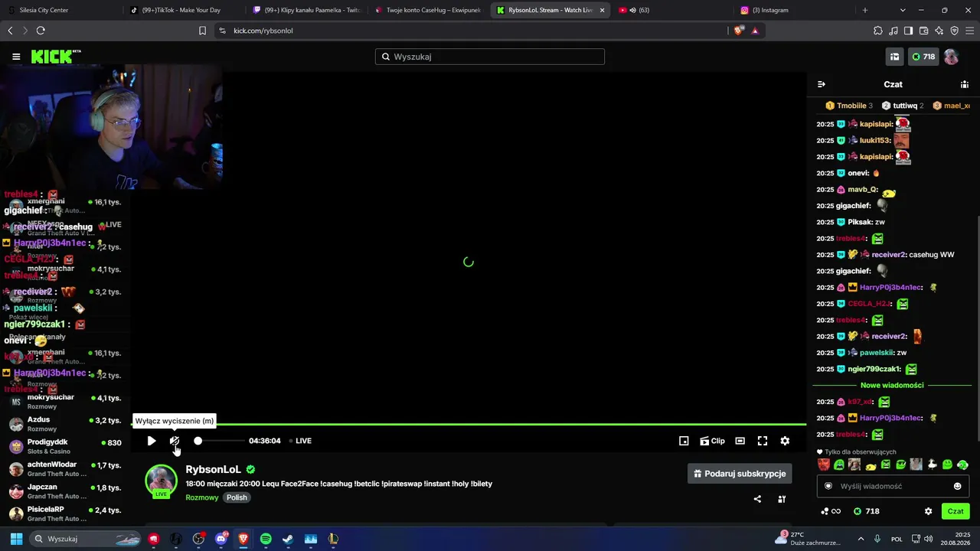
Task: Open the emoji picker in chat input
Action: (x=957, y=486)
